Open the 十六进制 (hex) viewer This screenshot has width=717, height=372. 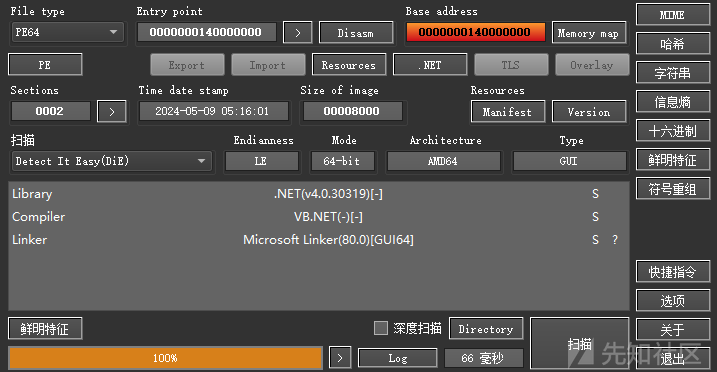pos(673,131)
